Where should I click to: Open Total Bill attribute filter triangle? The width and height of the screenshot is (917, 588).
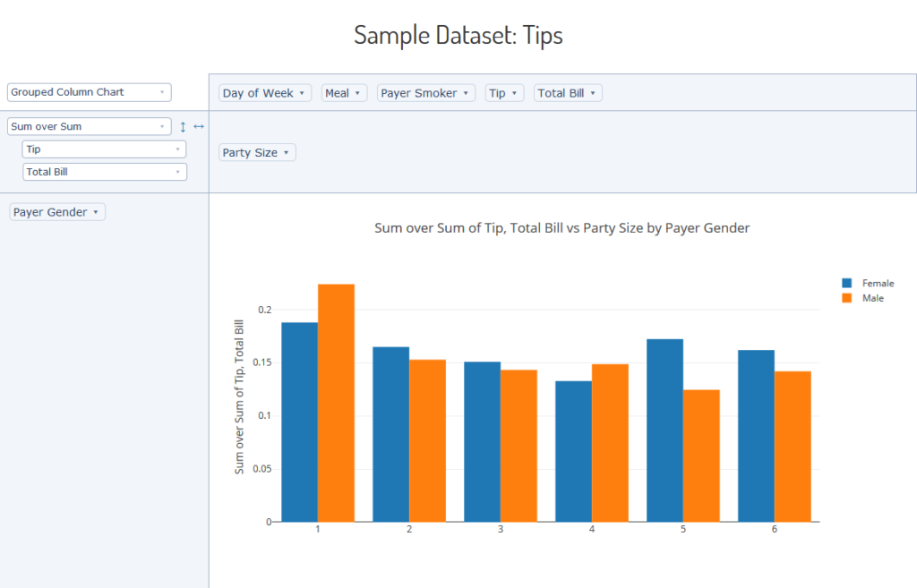coord(593,93)
